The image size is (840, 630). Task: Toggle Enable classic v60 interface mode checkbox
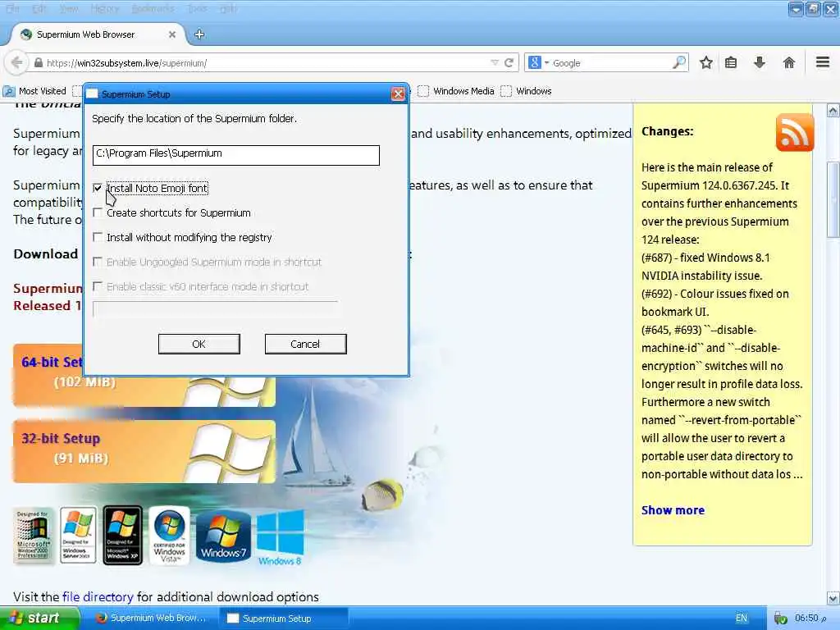[98, 286]
